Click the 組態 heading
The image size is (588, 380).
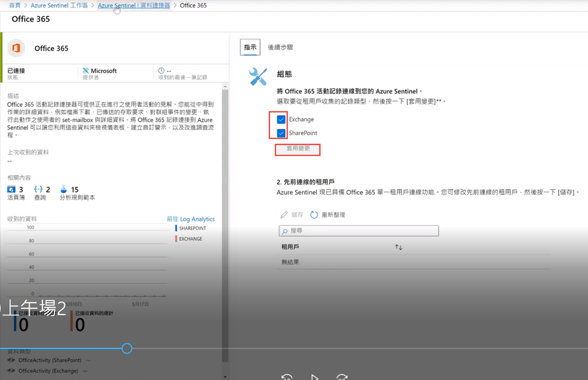click(284, 74)
